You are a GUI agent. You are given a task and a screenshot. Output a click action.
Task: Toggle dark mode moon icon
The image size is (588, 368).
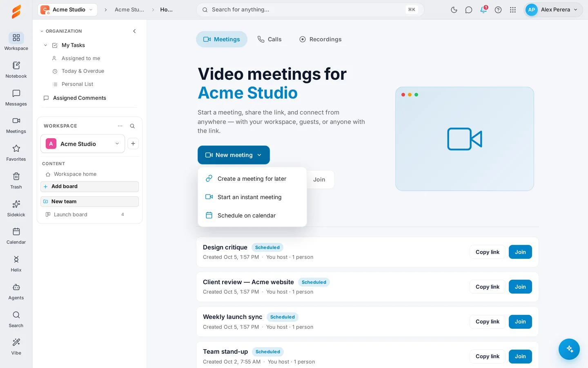[454, 10]
